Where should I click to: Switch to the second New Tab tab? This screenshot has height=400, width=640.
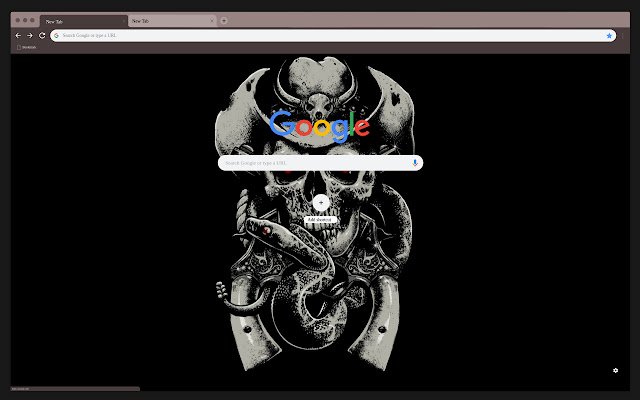tap(172, 21)
